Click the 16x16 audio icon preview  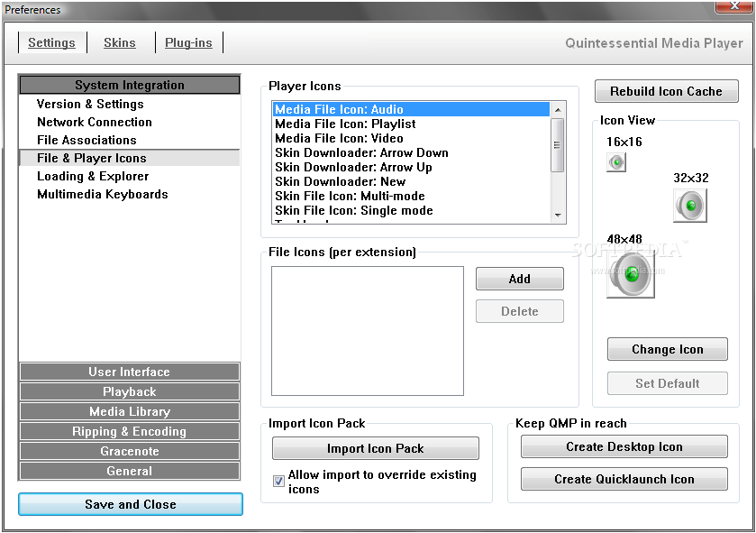[616, 162]
